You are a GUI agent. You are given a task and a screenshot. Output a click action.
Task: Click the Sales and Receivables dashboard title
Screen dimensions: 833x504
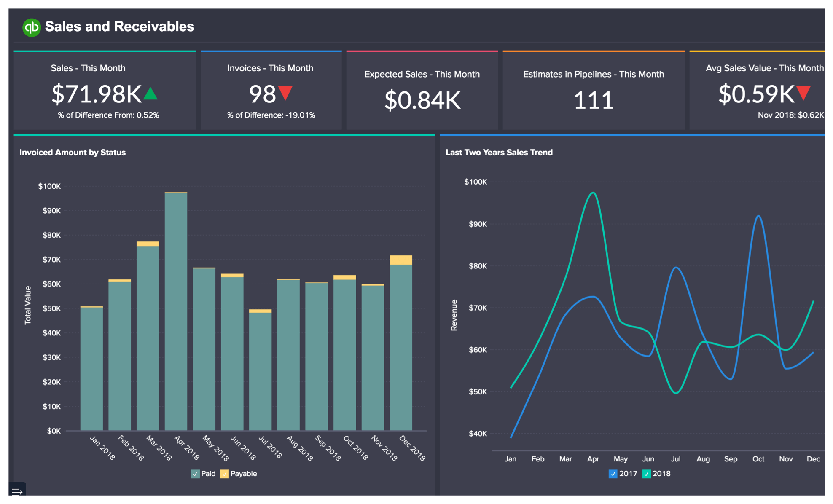[119, 27]
